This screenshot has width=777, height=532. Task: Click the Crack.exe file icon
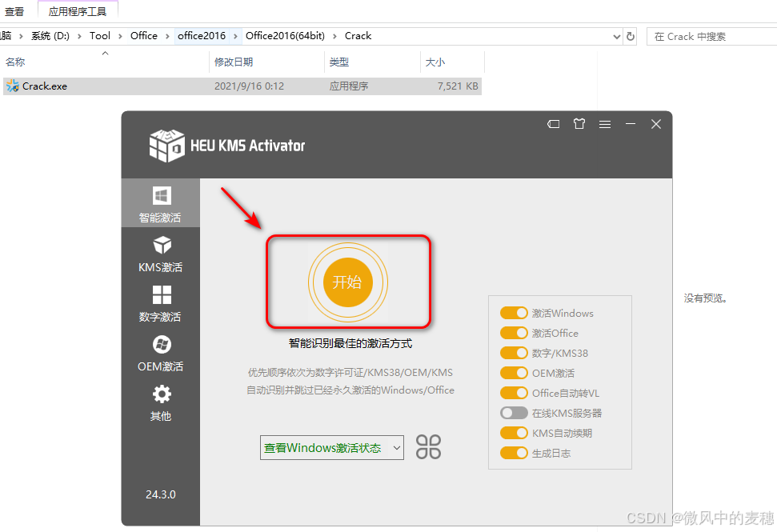click(x=12, y=86)
